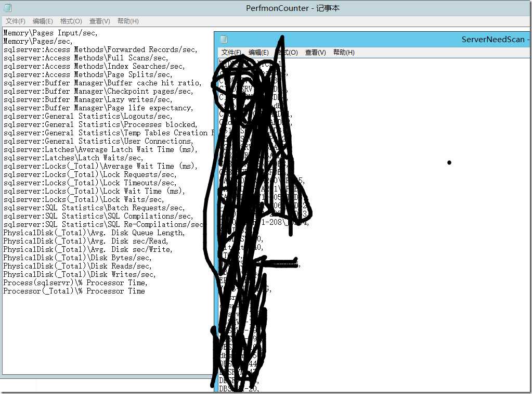Click 'Process(sqlservr)\% Processor Time,' line
Viewport: 532px width, 394px height.
coord(75,283)
